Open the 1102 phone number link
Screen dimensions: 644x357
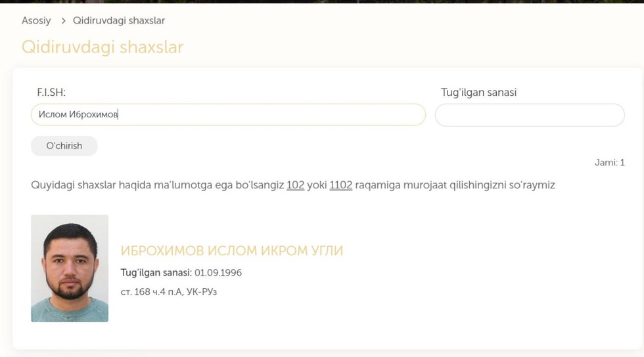click(340, 185)
